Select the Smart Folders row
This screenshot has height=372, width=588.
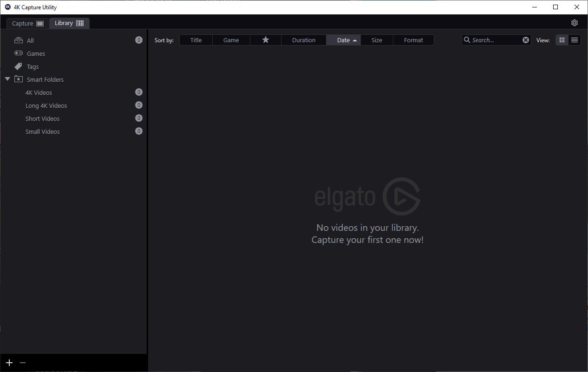click(73, 79)
